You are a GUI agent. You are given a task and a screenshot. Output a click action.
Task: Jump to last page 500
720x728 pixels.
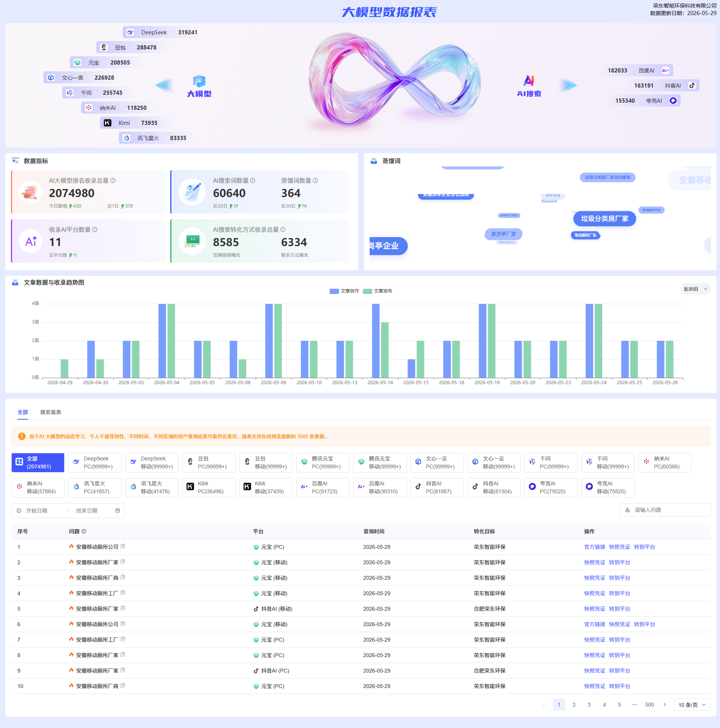point(649,705)
